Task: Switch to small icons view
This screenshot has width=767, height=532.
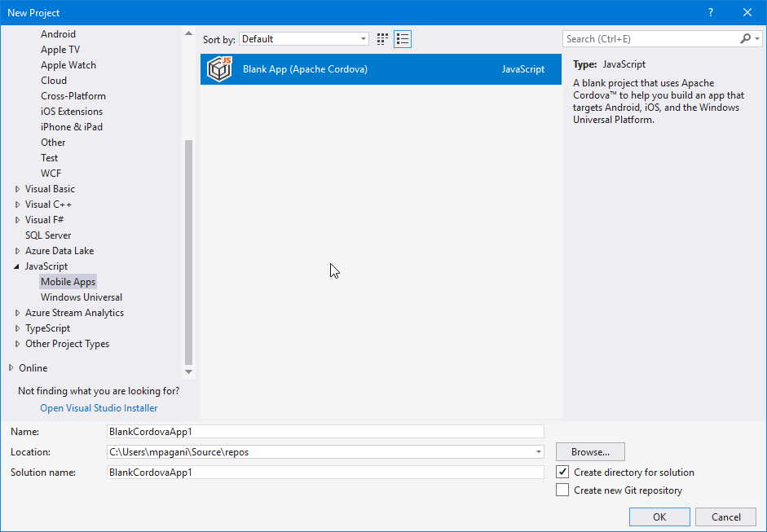Action: coord(382,39)
